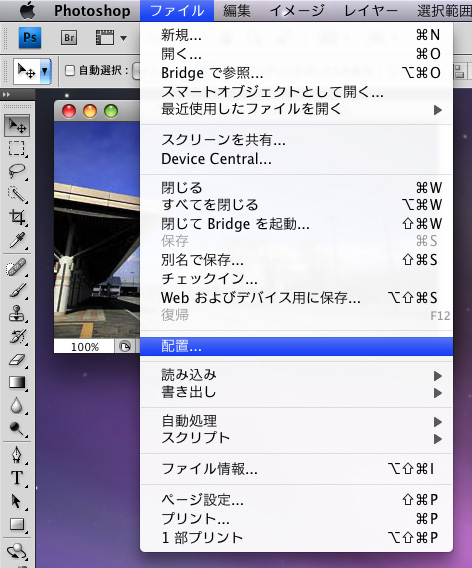Select the 3D Rotate tool

17,552
